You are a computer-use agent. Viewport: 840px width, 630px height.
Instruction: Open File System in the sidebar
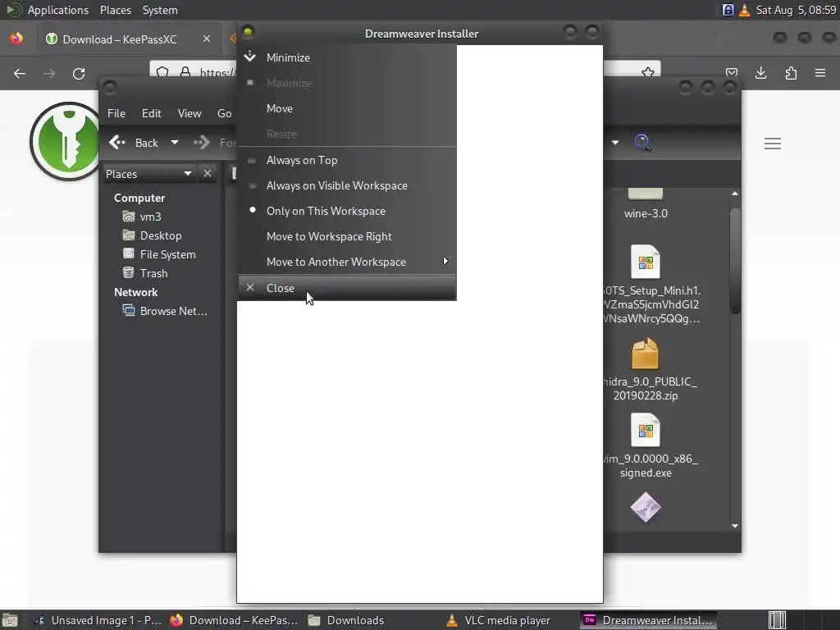tap(159, 254)
